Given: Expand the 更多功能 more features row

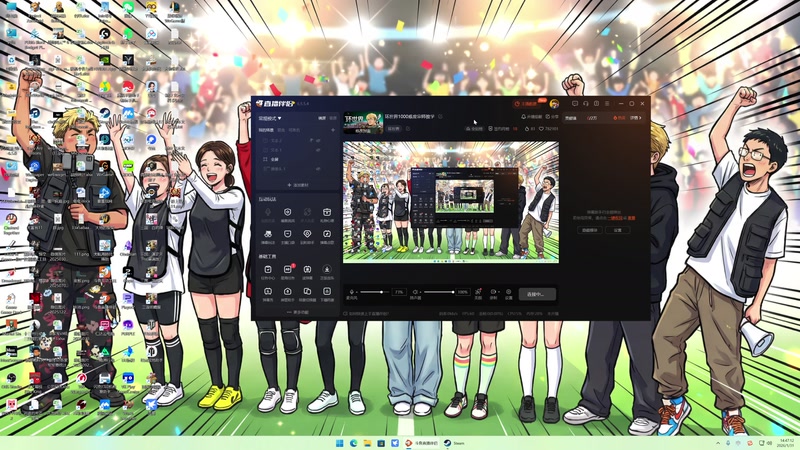Looking at the screenshot, I should tap(298, 312).
